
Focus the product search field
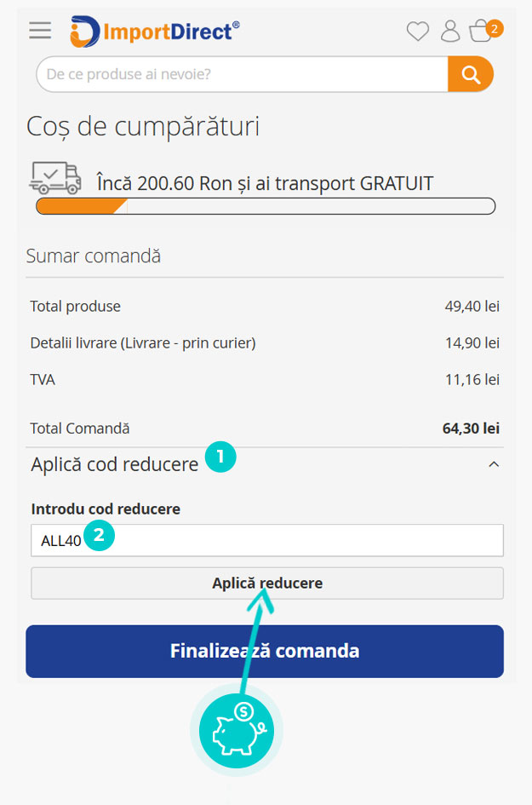click(x=243, y=74)
